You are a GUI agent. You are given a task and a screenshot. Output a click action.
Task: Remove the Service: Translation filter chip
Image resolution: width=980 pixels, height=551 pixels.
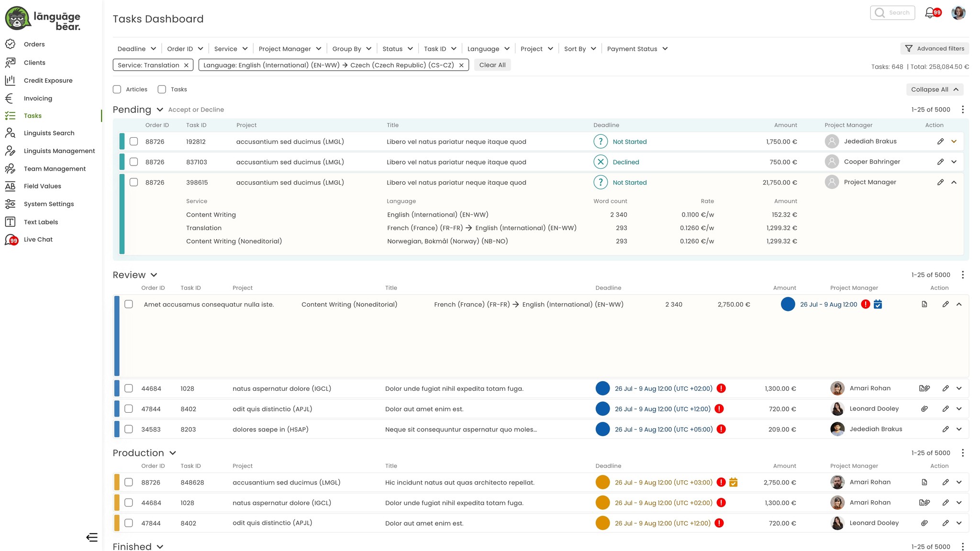coord(186,66)
